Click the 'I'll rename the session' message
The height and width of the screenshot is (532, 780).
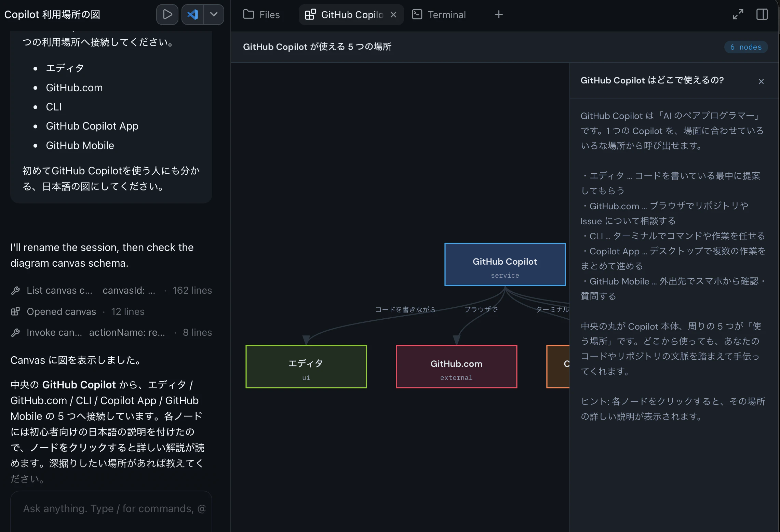(x=102, y=255)
